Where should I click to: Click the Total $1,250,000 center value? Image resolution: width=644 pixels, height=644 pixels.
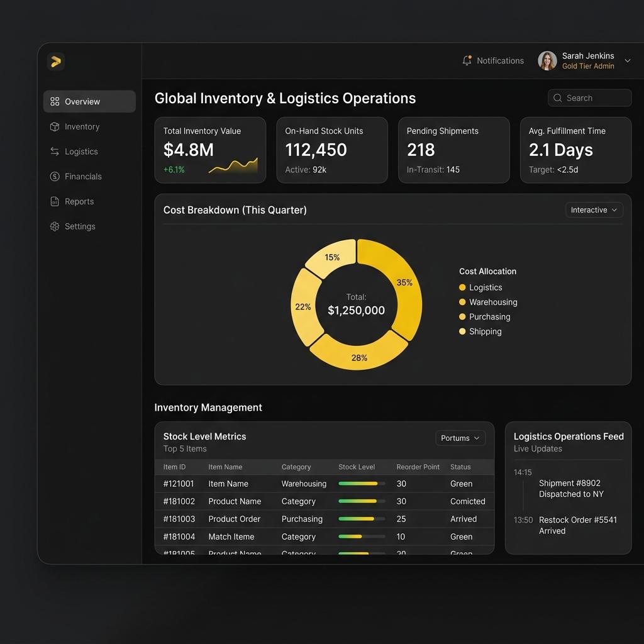point(356,310)
